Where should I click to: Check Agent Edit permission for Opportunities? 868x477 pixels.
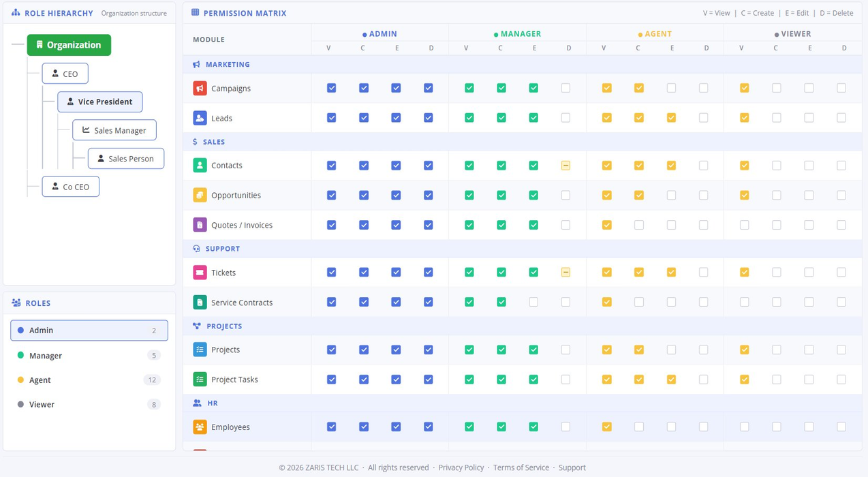coord(671,195)
